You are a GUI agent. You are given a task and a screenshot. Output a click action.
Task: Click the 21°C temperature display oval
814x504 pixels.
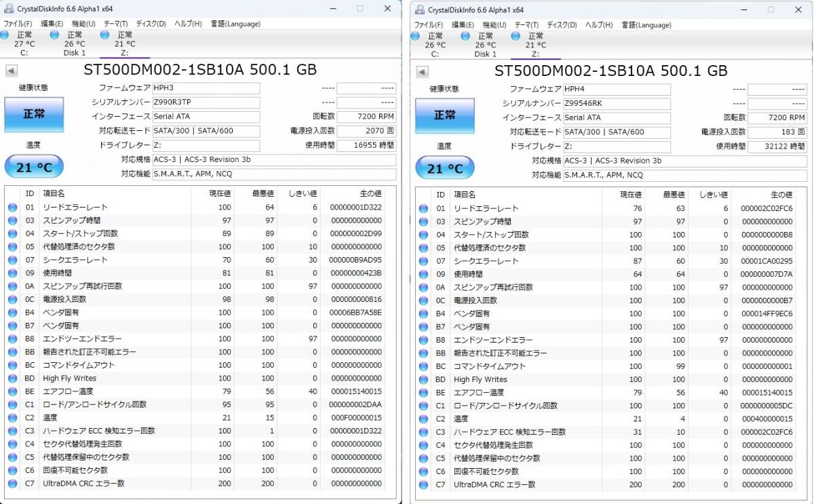[34, 166]
